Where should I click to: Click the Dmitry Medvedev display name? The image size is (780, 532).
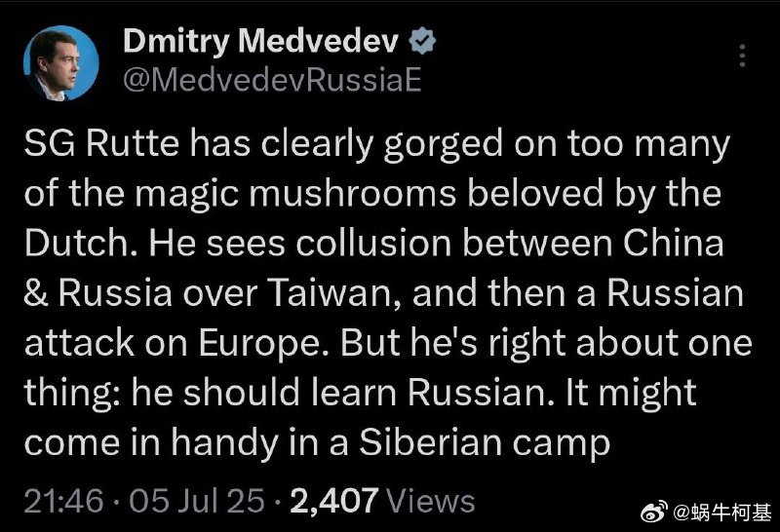(x=260, y=41)
